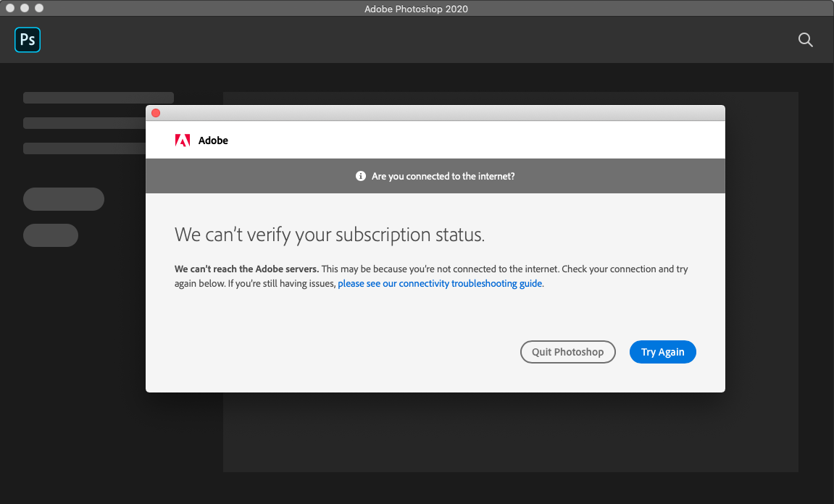834x504 pixels.
Task: Open search using the magnifier icon
Action: [805, 40]
